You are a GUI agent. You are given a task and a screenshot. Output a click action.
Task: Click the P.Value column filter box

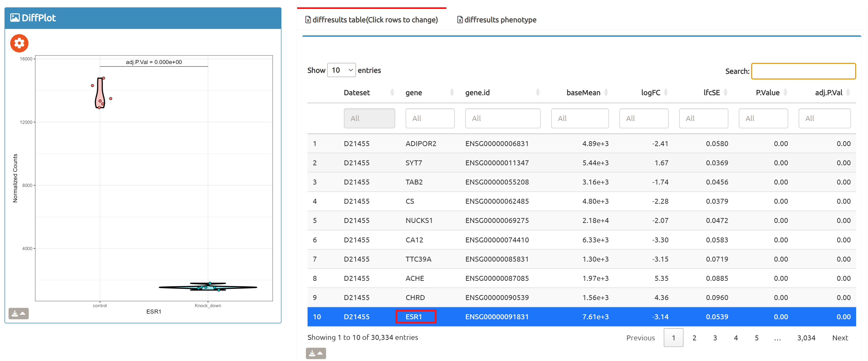coord(763,118)
